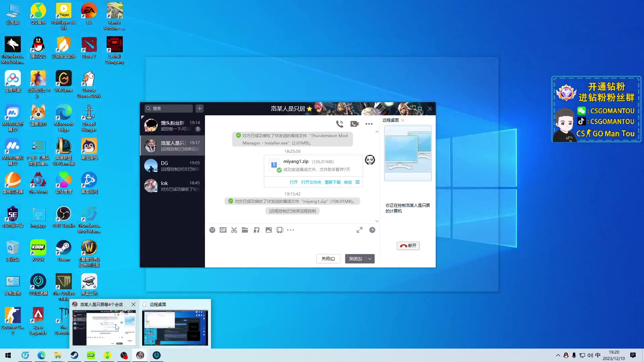This screenshot has width=644, height=362.
Task: Expand more tools dots in chat toolbar
Action: pyautogui.click(x=290, y=230)
